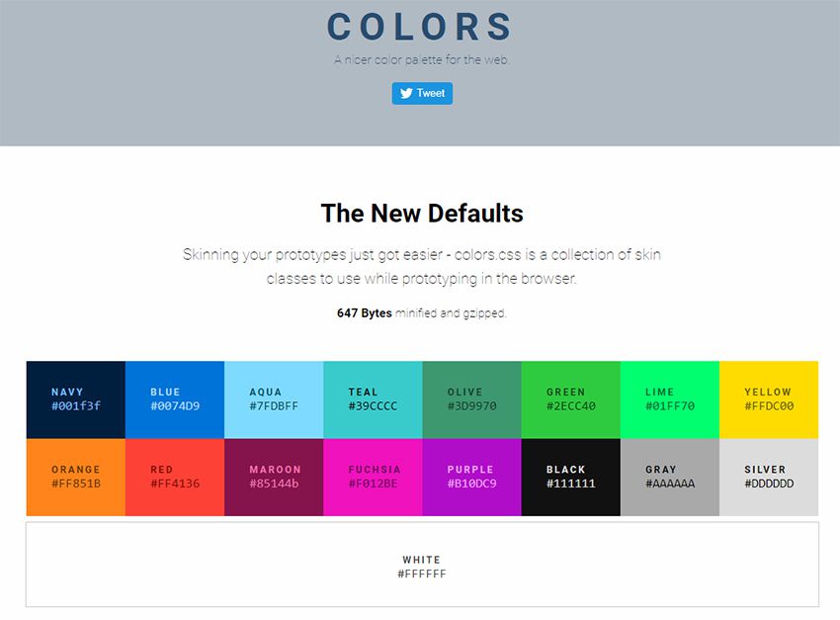Pick the Maroon color swatch
The width and height of the screenshot is (840, 620).
coord(274,477)
